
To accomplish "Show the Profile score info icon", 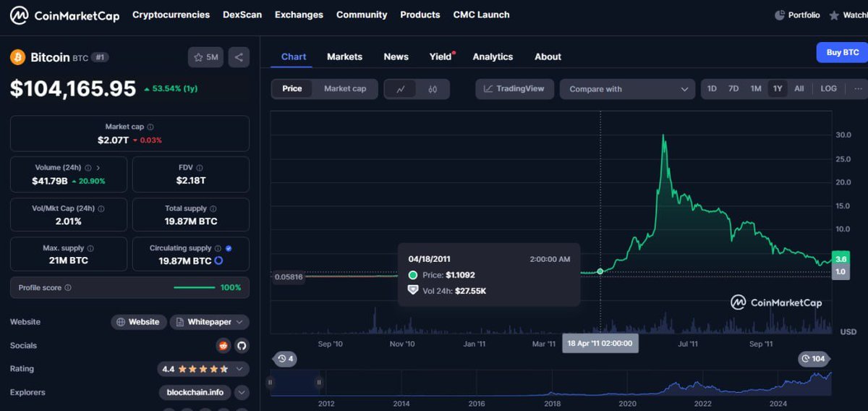I will (x=68, y=287).
